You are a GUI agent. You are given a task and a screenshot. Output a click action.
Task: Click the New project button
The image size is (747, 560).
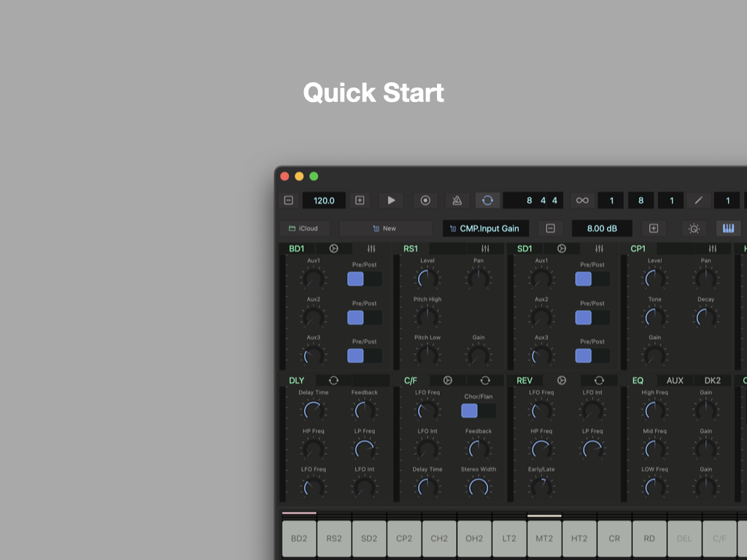385,228
